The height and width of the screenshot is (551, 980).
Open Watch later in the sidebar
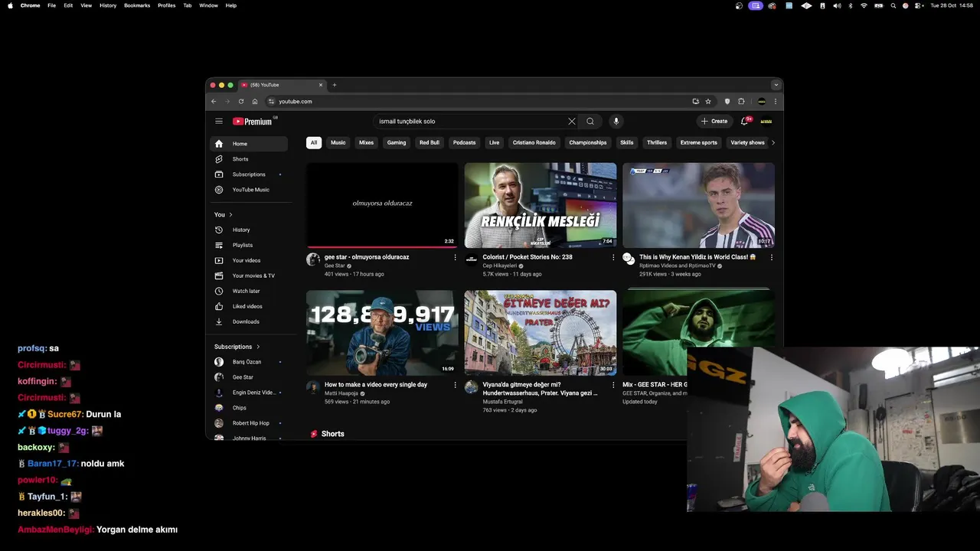[249, 291]
